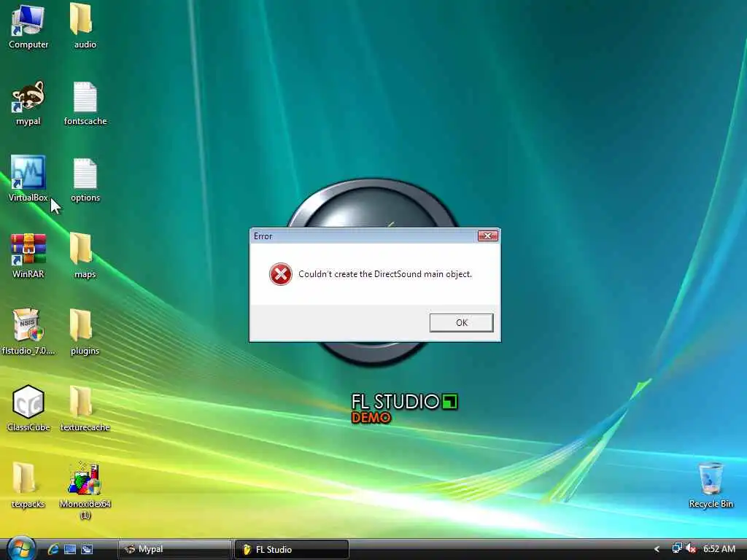Click the muted volume tray icon
Viewport: 747px width, 560px height.
(691, 548)
